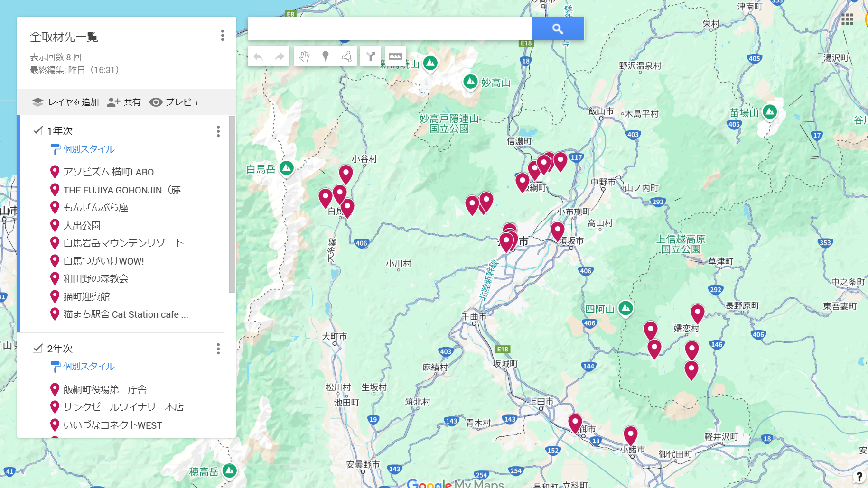Toggle the 2年次 layer checkbox

coord(37,348)
